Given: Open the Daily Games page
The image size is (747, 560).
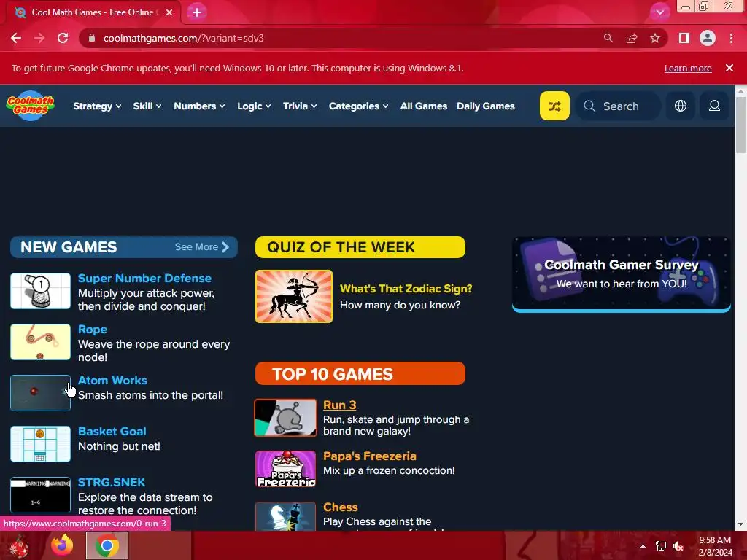Looking at the screenshot, I should [x=485, y=106].
